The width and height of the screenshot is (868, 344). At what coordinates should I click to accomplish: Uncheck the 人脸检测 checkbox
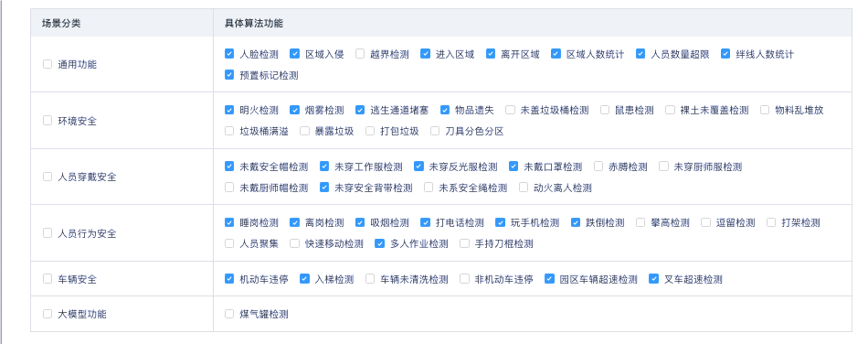229,54
